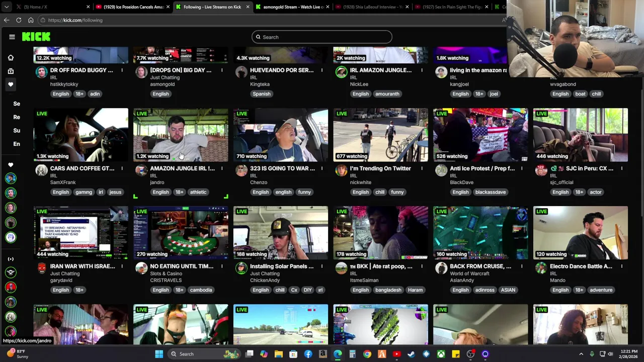Open nickwhite street walk thumbnail with 677 watching

pyautogui.click(x=380, y=135)
